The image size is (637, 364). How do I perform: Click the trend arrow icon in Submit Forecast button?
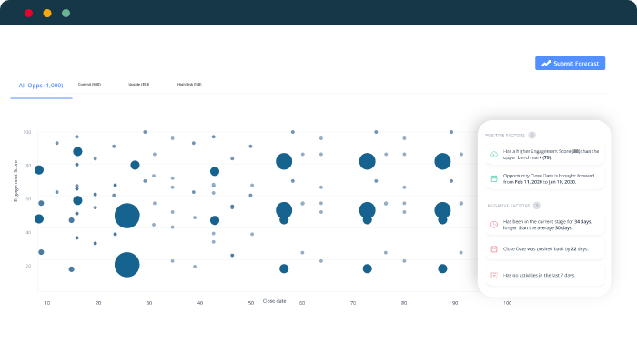(546, 64)
